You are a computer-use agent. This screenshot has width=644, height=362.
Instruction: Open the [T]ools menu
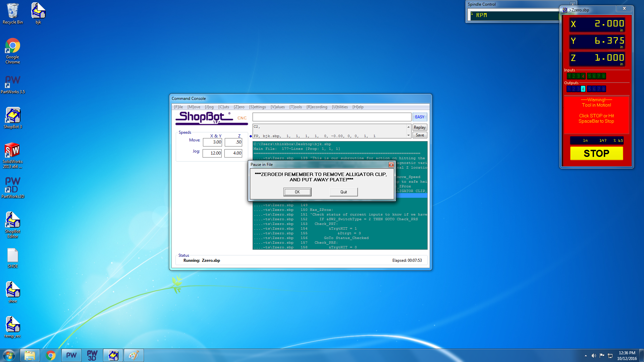click(x=296, y=107)
